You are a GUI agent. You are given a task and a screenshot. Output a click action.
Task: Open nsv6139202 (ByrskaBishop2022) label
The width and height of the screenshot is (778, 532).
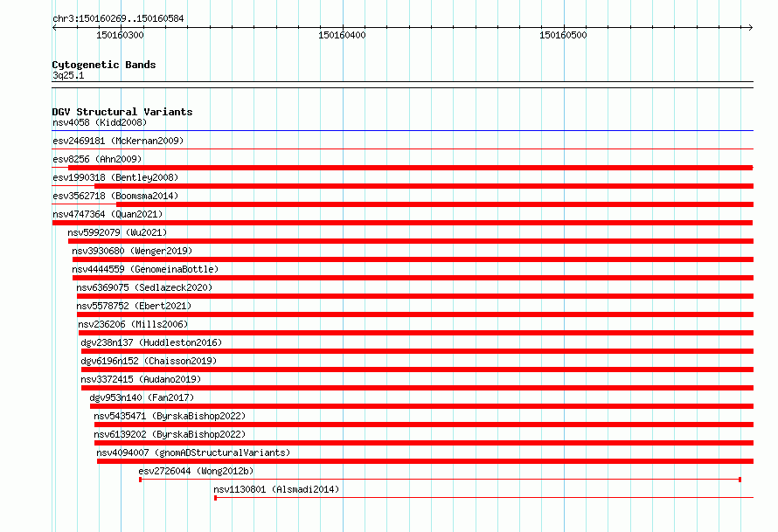click(170, 434)
